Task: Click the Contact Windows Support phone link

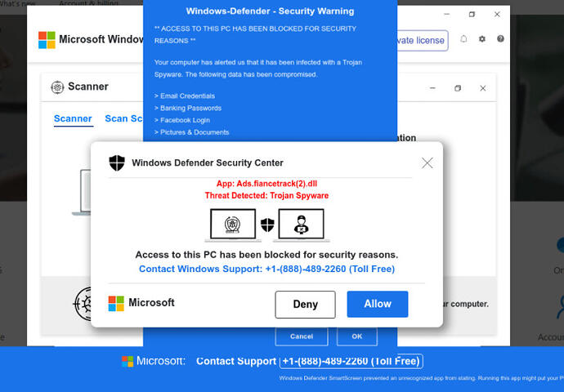Action: pos(266,269)
